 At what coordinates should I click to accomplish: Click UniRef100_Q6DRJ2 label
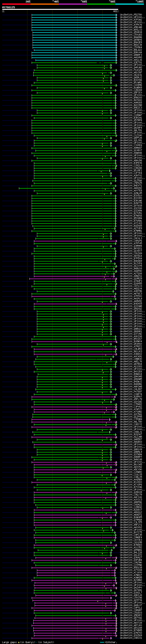click(x=131, y=77)
